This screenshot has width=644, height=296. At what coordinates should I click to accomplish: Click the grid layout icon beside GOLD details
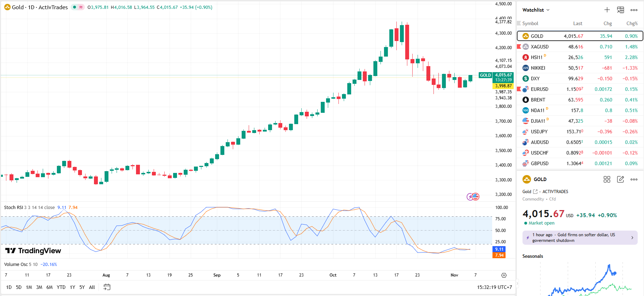pyautogui.click(x=607, y=179)
